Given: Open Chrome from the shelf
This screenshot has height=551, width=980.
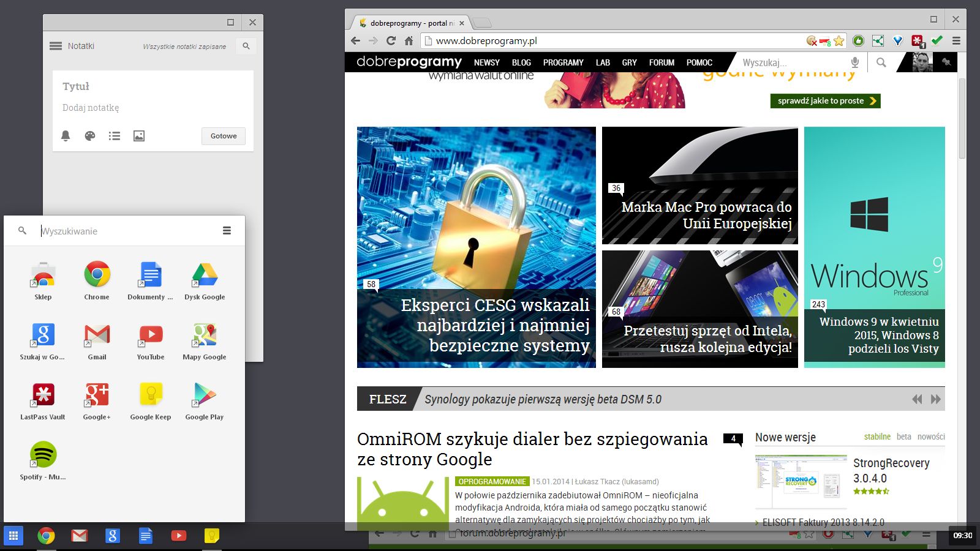Looking at the screenshot, I should click(x=46, y=536).
